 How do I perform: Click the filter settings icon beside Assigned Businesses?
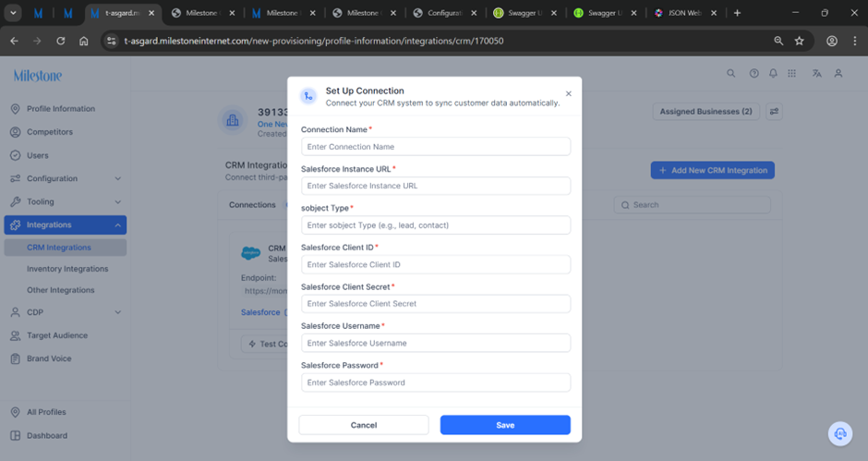tap(774, 112)
